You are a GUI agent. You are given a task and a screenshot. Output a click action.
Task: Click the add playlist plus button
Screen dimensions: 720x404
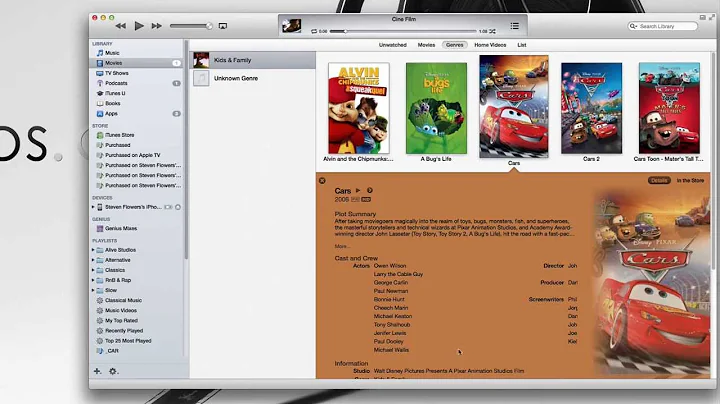pos(97,371)
